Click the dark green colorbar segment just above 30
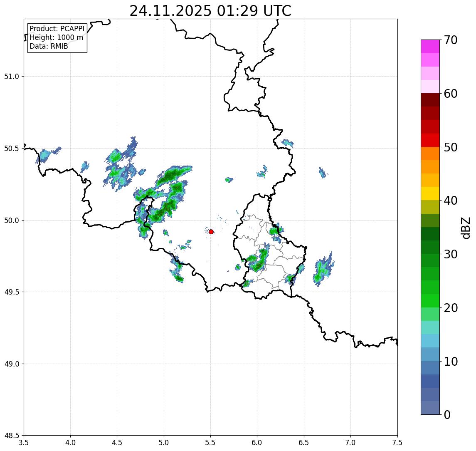This screenshot has width=476, height=451. [430, 247]
